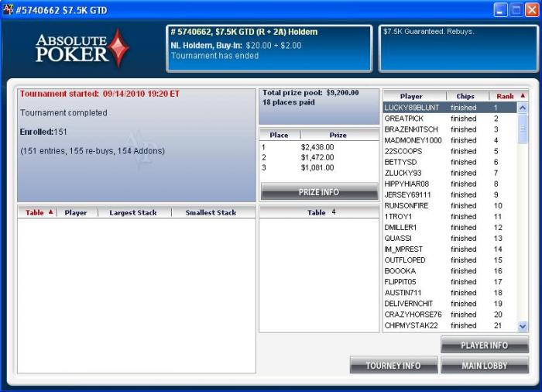Sort player list by Chips column
This screenshot has height=392, width=542.
(465, 96)
